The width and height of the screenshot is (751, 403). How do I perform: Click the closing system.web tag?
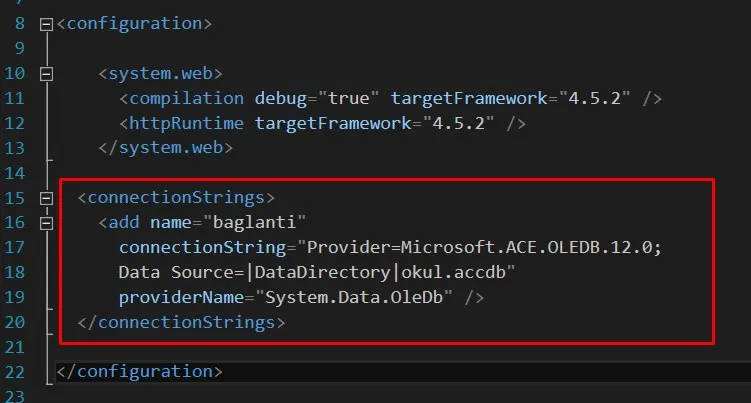166,148
